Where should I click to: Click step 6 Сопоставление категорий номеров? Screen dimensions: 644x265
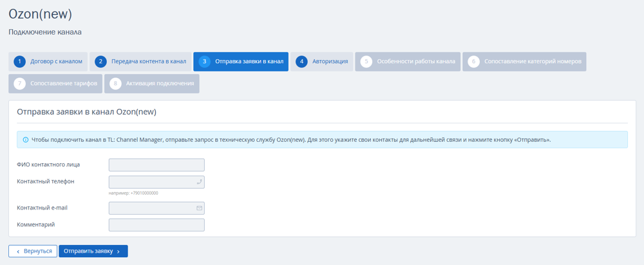tap(524, 62)
